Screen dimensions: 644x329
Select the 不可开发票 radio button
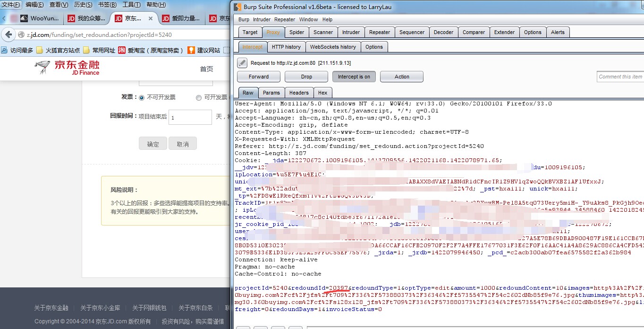(141, 97)
